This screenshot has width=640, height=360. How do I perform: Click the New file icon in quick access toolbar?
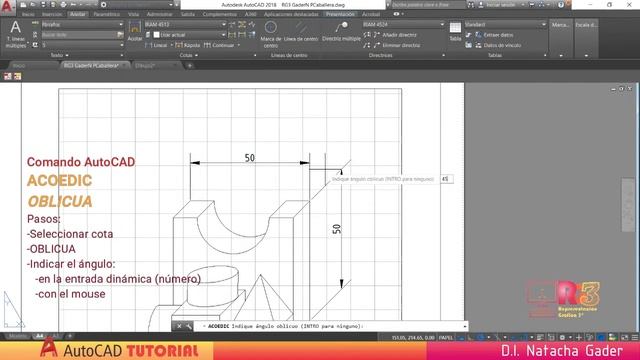click(x=24, y=5)
